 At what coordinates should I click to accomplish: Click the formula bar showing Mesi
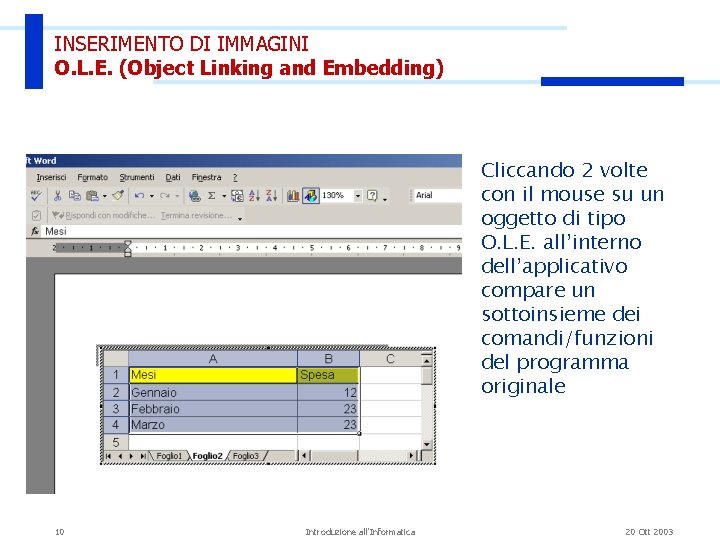click(252, 231)
